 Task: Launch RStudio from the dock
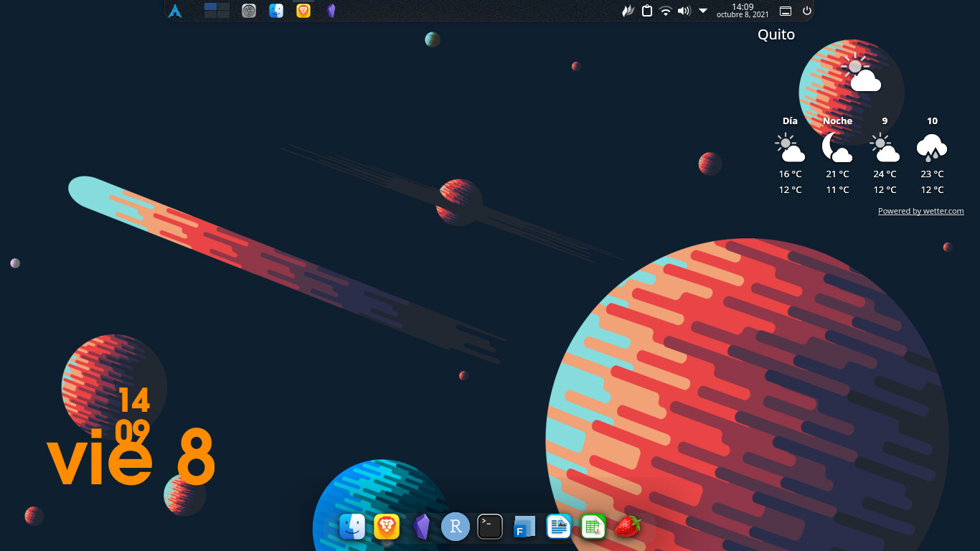click(x=456, y=527)
